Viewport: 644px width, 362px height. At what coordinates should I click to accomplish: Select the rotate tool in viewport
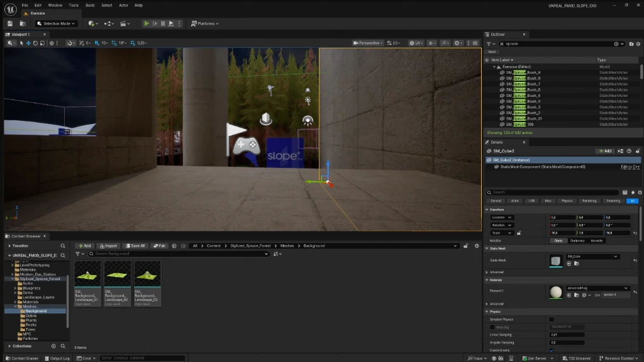click(35, 43)
